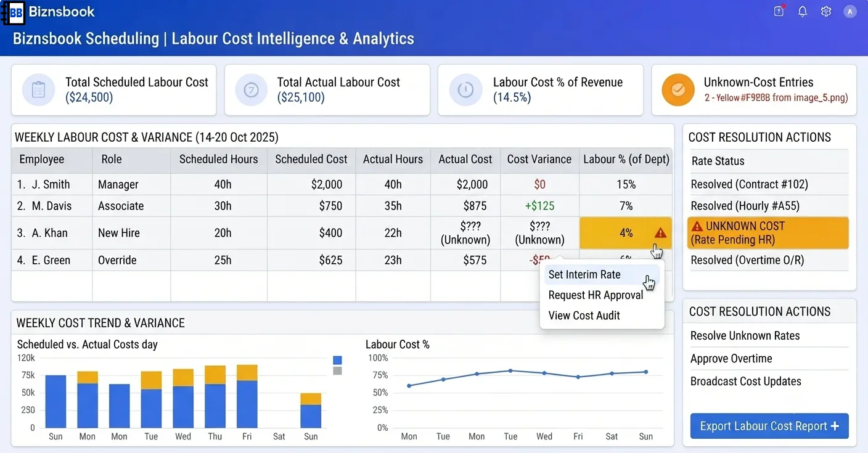Click the $2,000 scheduled cost for J. Smith
This screenshot has height=453, width=868.
click(326, 184)
